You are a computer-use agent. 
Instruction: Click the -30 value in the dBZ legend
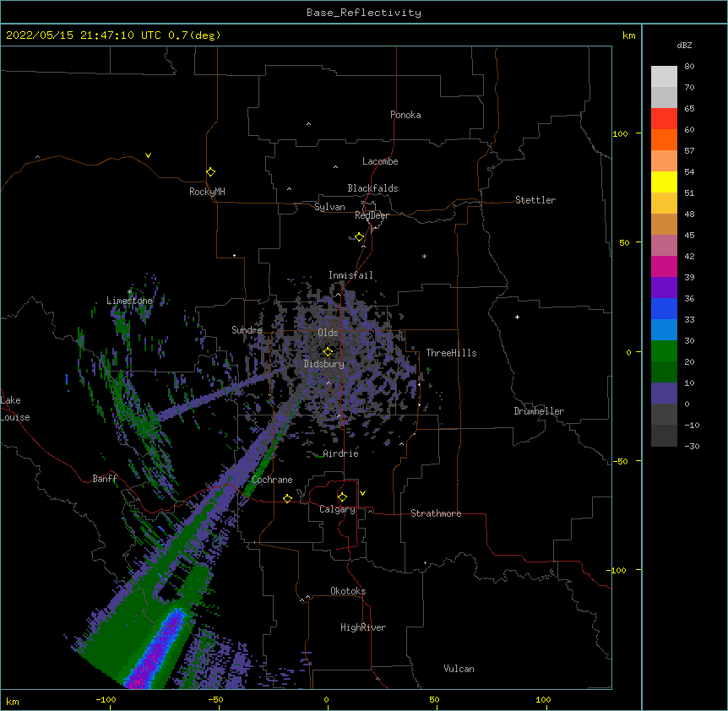pos(692,447)
